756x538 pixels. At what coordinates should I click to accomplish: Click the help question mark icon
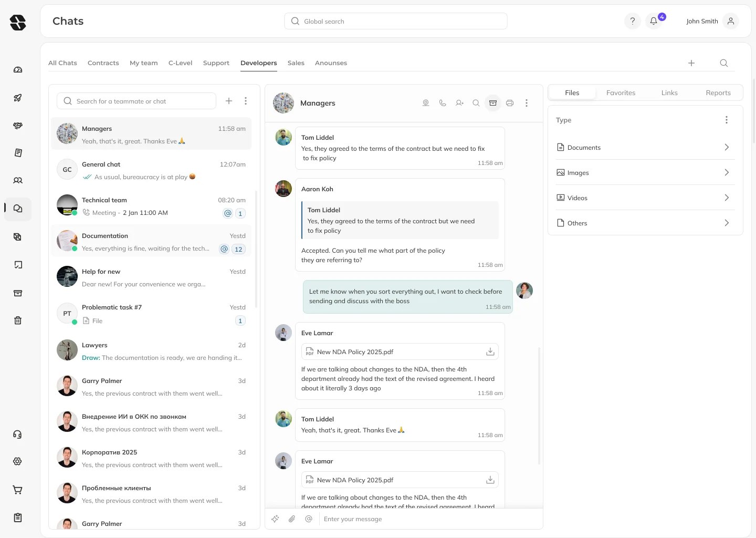(632, 21)
